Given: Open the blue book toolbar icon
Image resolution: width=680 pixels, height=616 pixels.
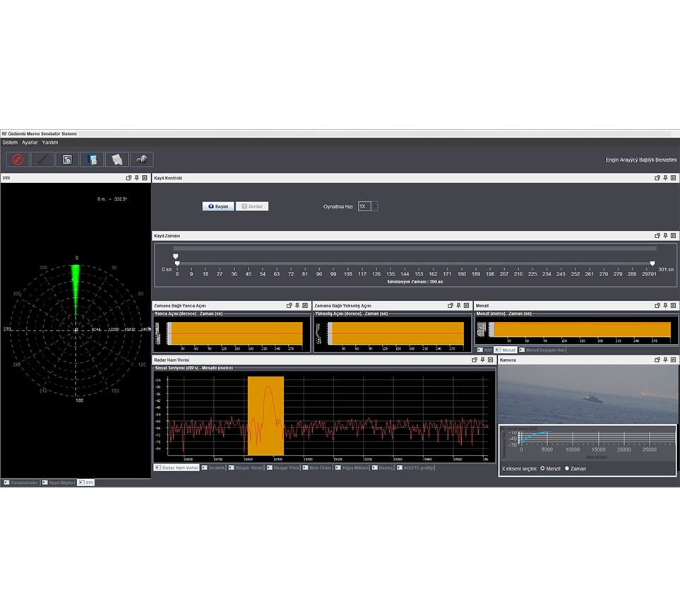Looking at the screenshot, I should (x=92, y=160).
